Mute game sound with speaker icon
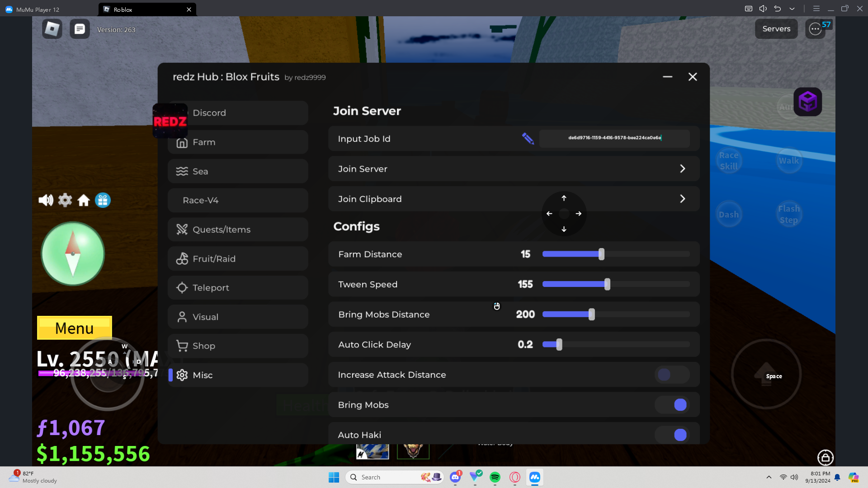The image size is (868, 488). [46, 200]
